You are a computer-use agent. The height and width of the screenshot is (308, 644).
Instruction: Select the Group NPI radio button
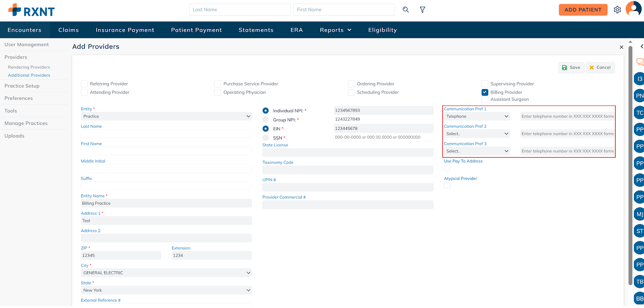point(266,120)
